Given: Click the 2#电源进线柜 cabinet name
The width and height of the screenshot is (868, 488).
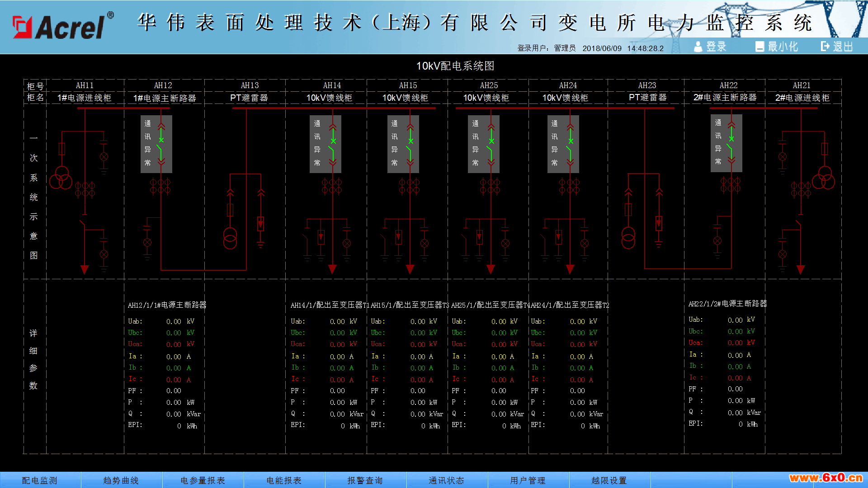Looking at the screenshot, I should click(802, 98).
